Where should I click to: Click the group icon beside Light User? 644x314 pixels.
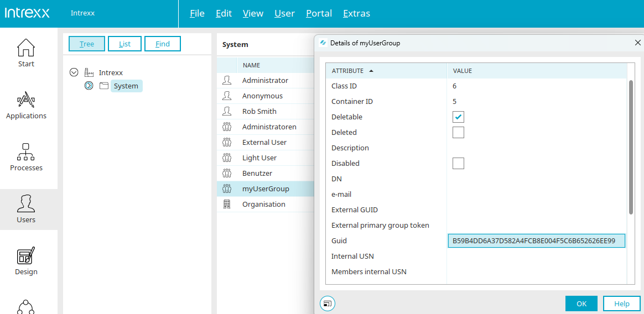point(227,158)
